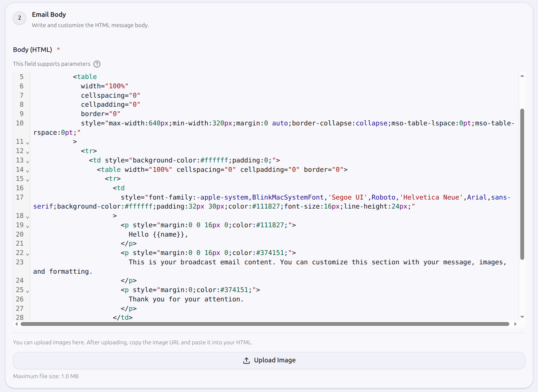Click the horizontal scroll left arrow
The image size is (538, 392).
[16, 324]
